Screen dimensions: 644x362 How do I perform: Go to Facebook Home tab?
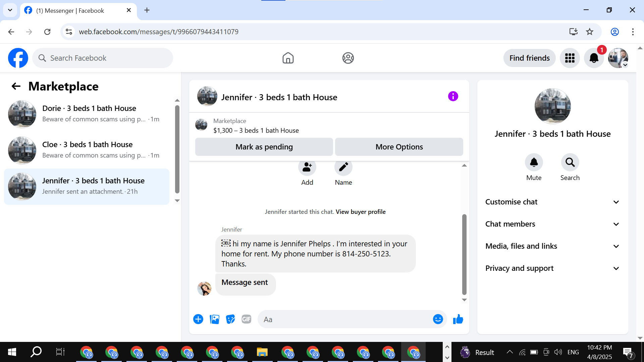(288, 58)
